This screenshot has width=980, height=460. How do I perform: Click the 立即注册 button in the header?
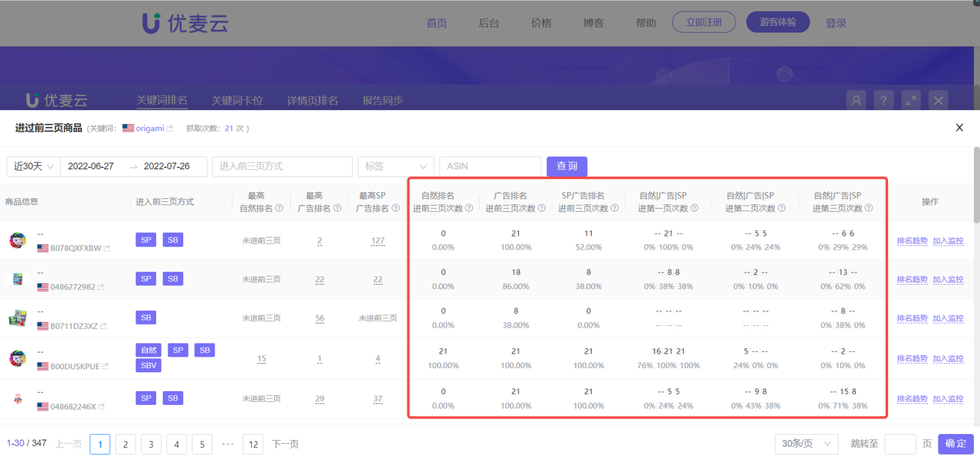[704, 21]
